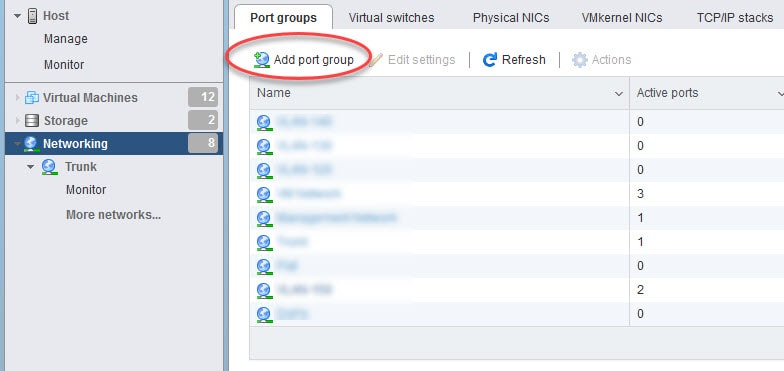Click the Storage datastore icon in sidebar

pos(32,120)
